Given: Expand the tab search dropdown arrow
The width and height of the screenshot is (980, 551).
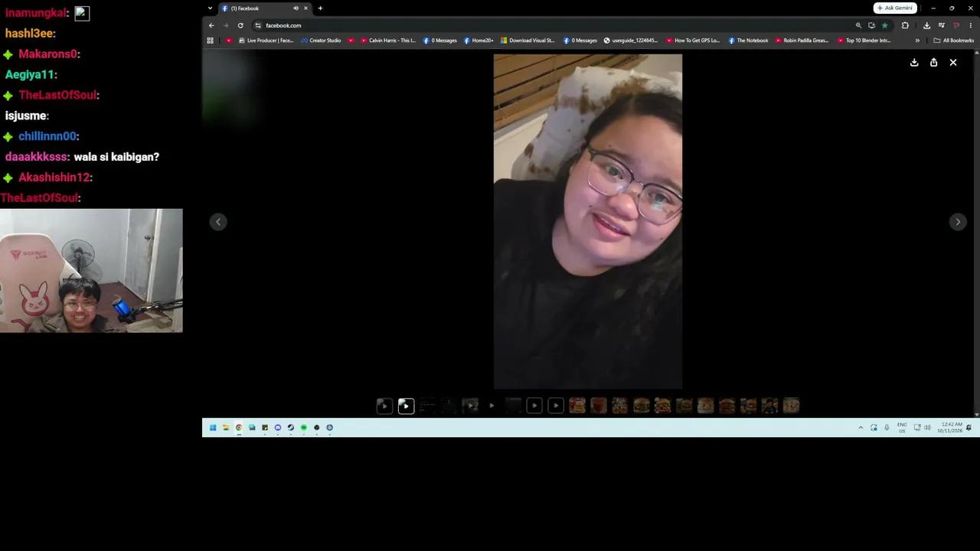Looking at the screenshot, I should (210, 8).
